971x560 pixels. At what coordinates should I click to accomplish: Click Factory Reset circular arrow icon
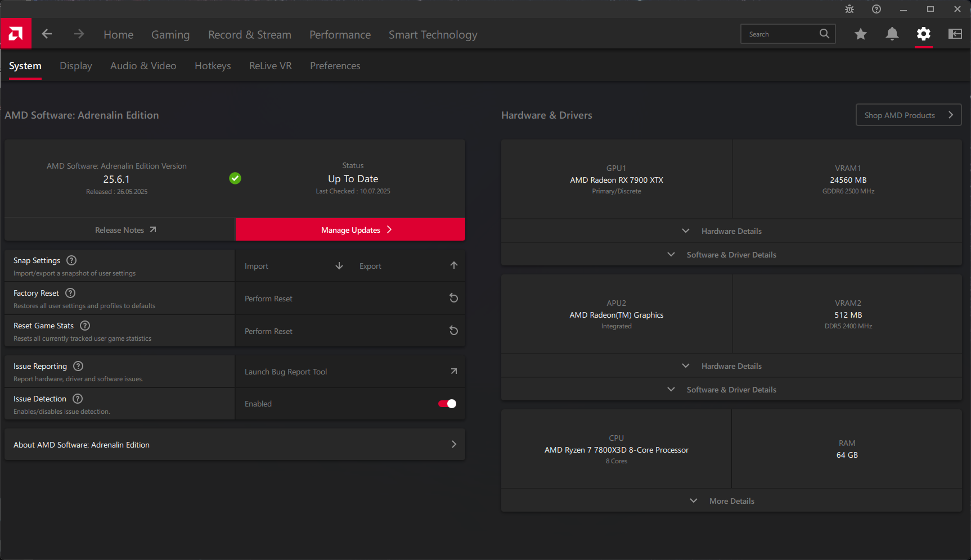[453, 298]
